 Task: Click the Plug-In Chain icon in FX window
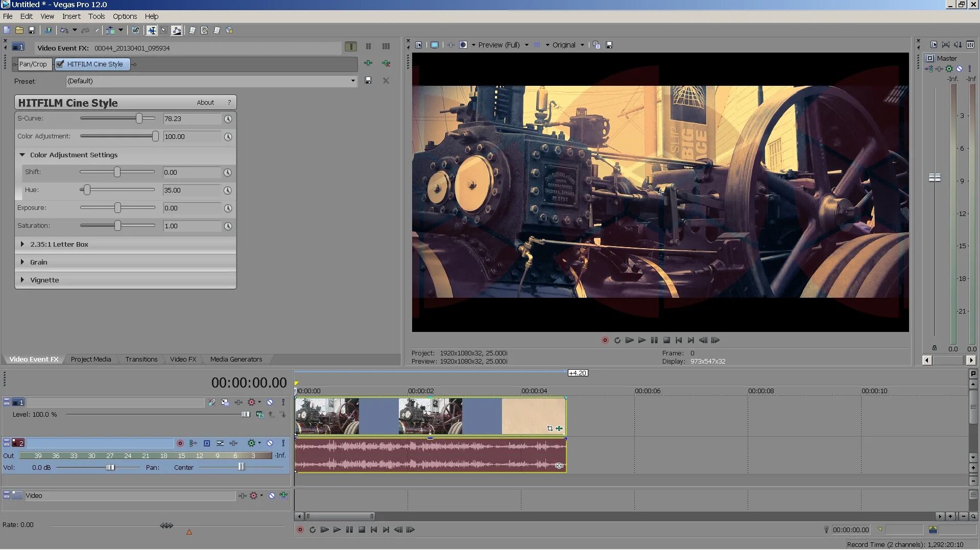coord(368,63)
